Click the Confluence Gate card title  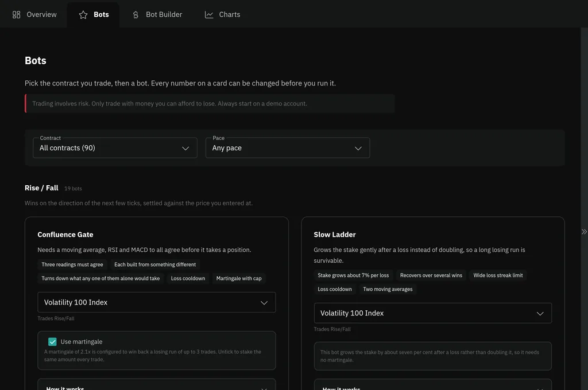(65, 235)
